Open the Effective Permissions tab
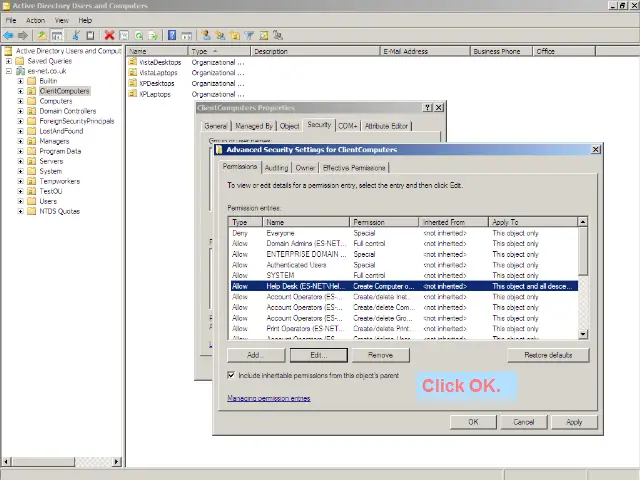640x480 pixels. (x=354, y=168)
